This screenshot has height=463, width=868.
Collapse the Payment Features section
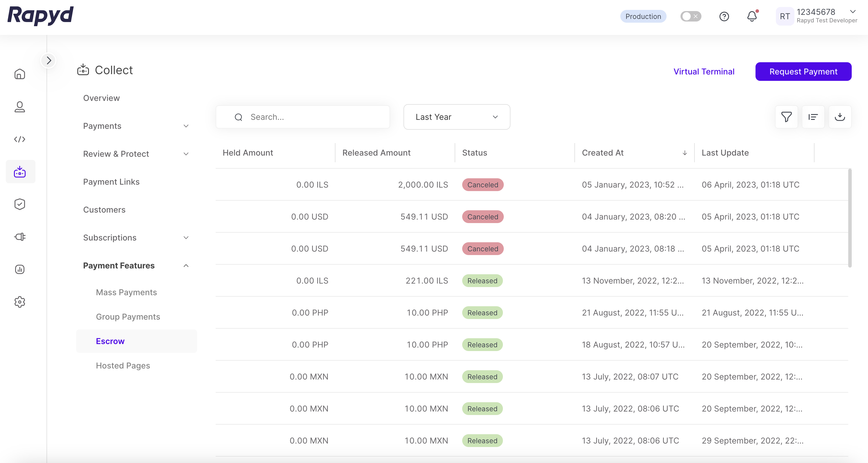(x=186, y=266)
